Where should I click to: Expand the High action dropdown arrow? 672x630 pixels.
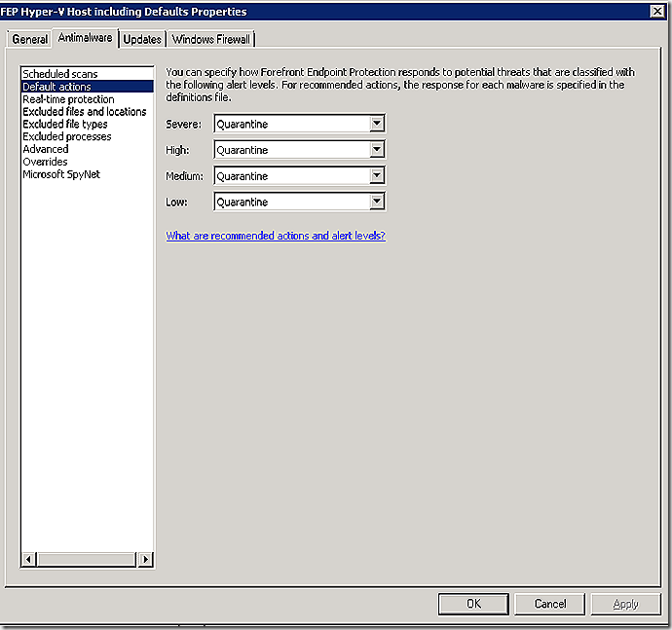click(377, 150)
